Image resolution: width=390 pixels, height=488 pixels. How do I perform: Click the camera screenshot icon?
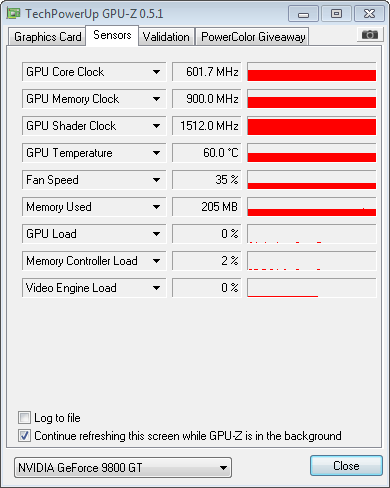tap(370, 34)
